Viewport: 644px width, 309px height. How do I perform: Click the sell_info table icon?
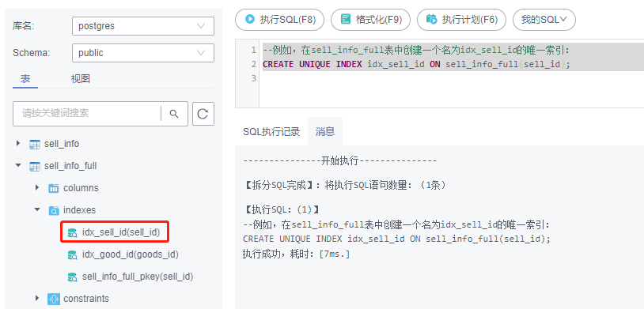click(x=35, y=144)
